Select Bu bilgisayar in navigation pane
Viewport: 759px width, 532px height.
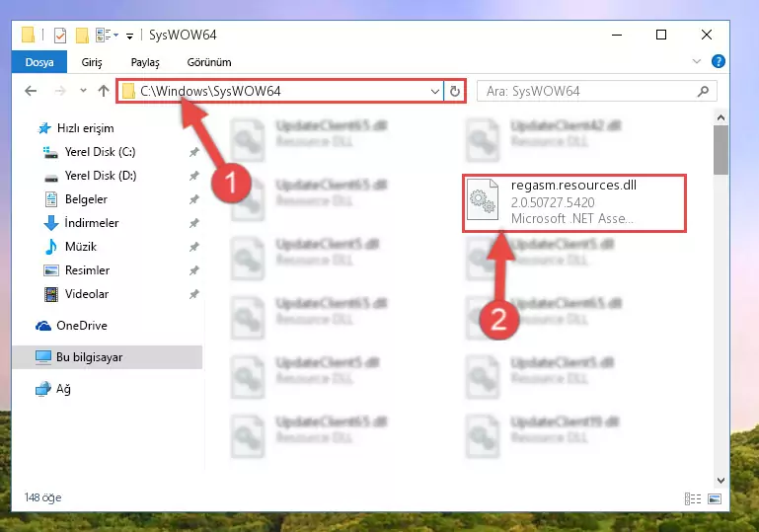click(x=108, y=357)
